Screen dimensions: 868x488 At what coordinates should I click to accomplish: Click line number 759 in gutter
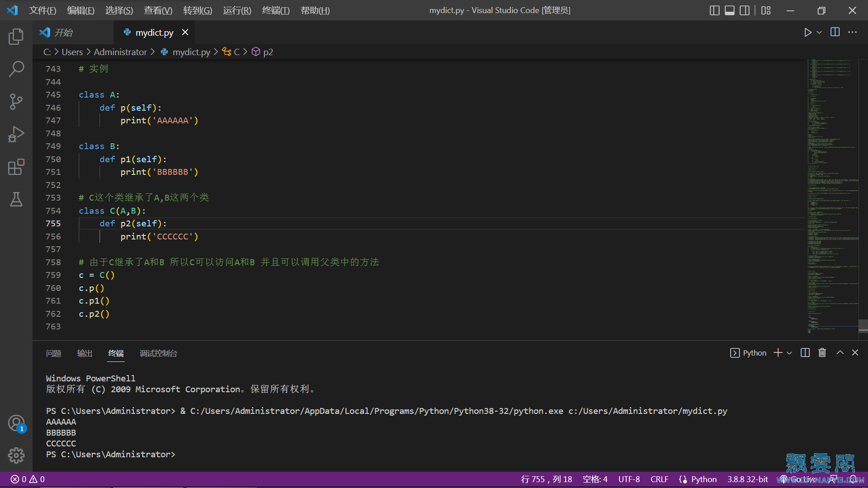point(53,275)
